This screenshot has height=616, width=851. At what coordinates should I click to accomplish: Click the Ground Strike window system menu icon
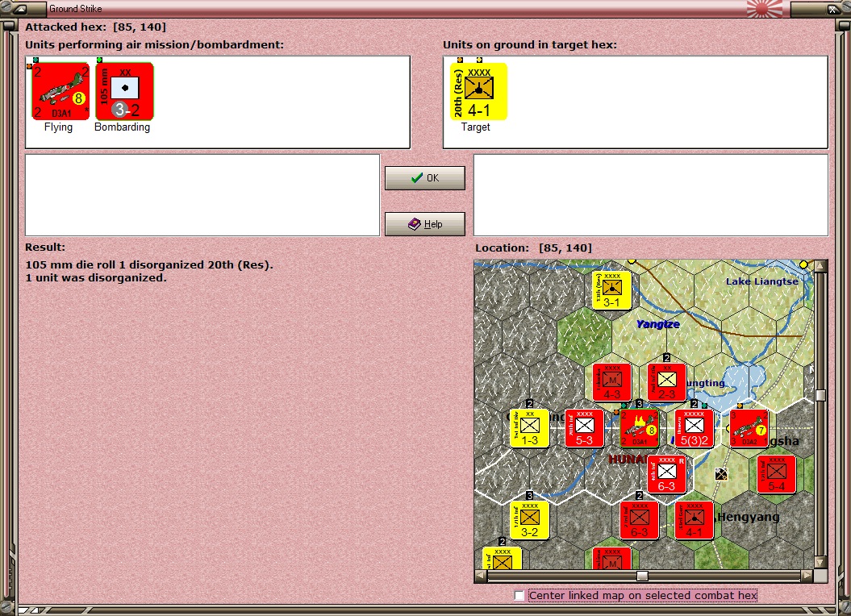coord(19,9)
